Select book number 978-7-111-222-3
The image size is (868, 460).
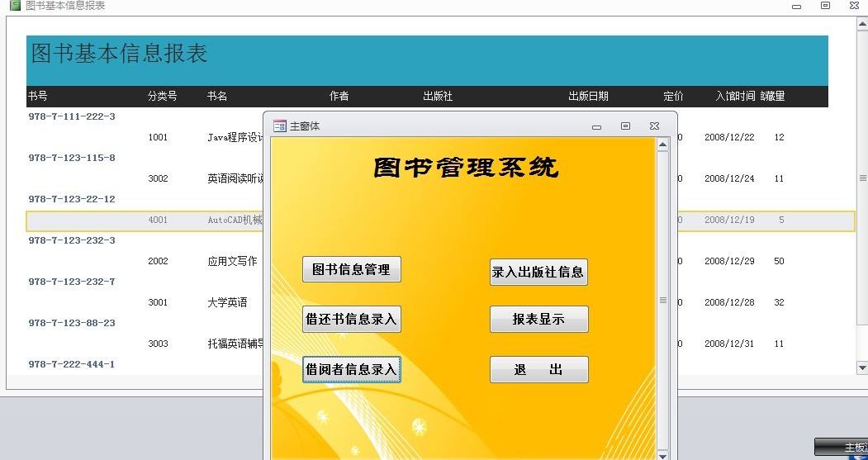pos(72,116)
